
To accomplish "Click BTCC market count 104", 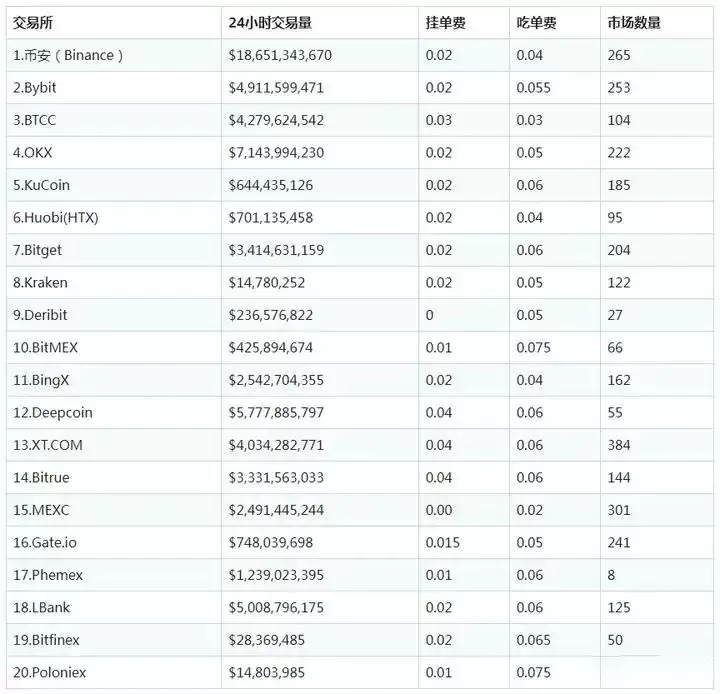I will pyautogui.click(x=619, y=120).
